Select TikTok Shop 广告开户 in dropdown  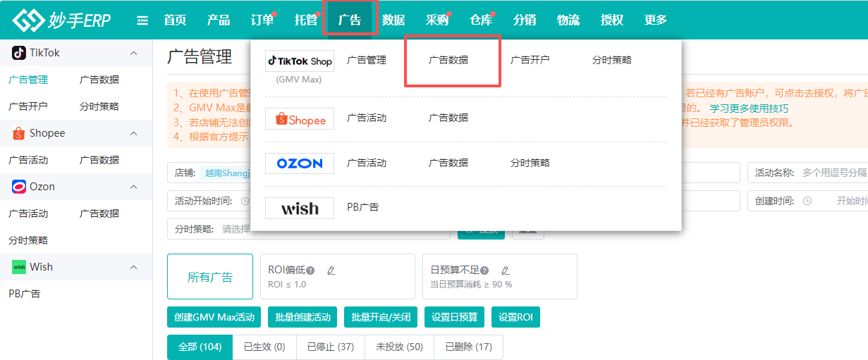point(530,60)
